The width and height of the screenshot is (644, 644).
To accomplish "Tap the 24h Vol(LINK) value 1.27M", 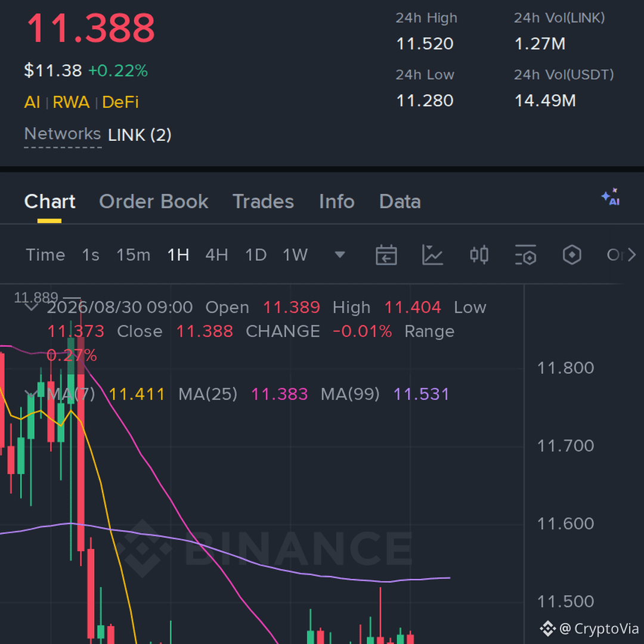I will click(540, 44).
